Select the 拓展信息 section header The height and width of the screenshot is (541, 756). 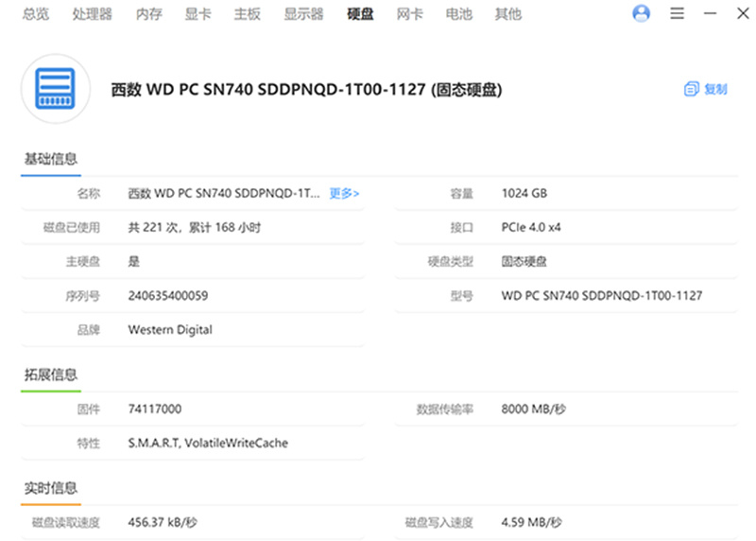(51, 375)
